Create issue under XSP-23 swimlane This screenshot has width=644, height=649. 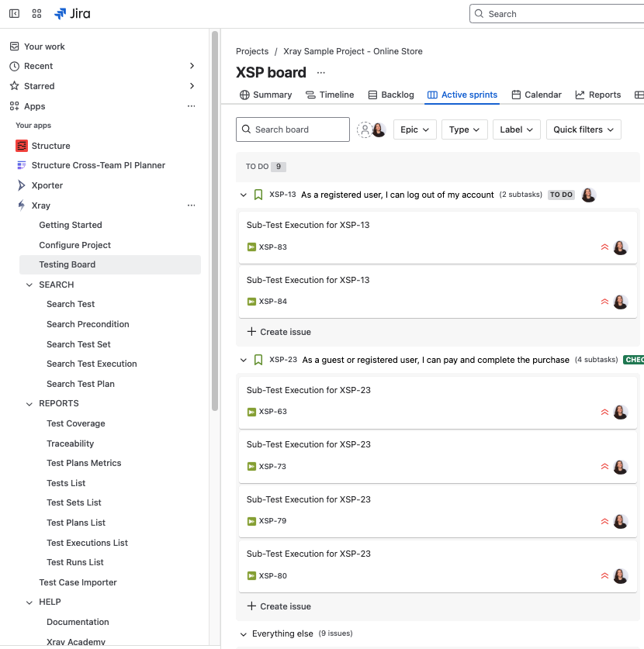[x=279, y=606]
